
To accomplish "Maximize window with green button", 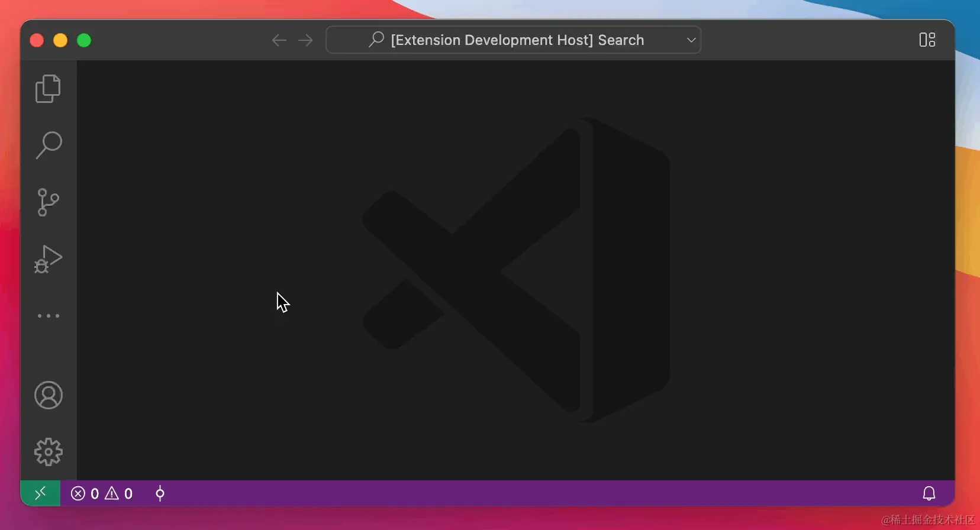I will (x=84, y=40).
